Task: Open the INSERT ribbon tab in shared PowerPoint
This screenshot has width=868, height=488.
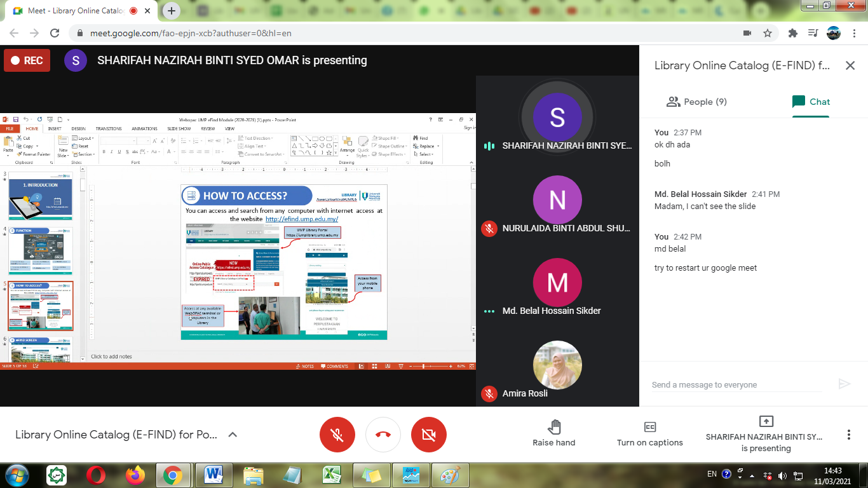Action: click(x=55, y=128)
